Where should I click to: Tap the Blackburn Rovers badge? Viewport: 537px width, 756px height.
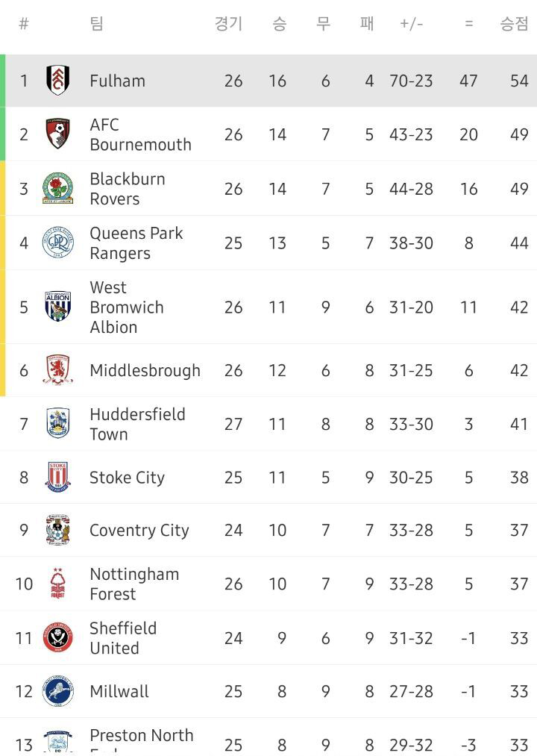click(58, 189)
